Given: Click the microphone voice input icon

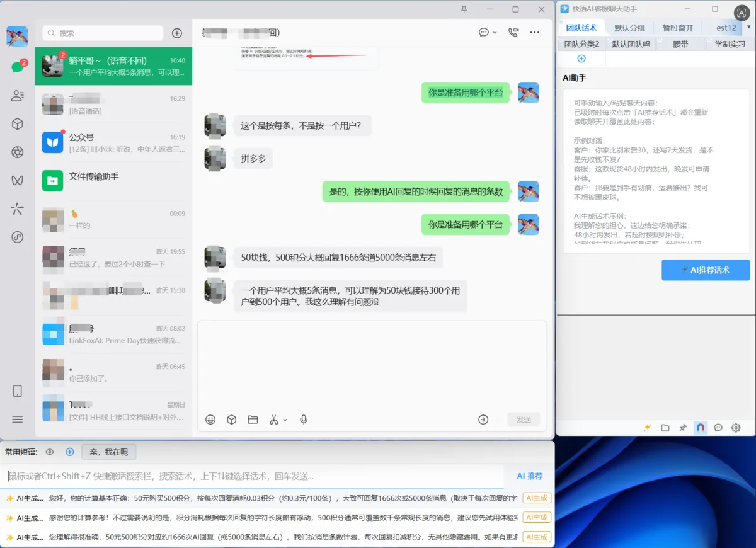Looking at the screenshot, I should [x=304, y=420].
